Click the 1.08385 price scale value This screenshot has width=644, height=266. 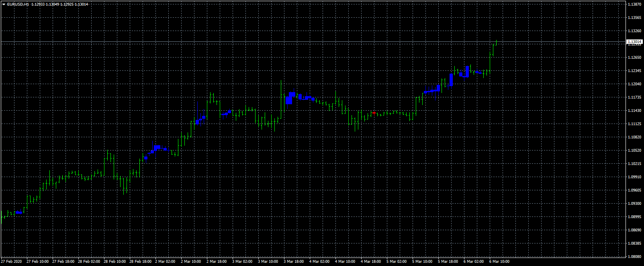pos(634,243)
